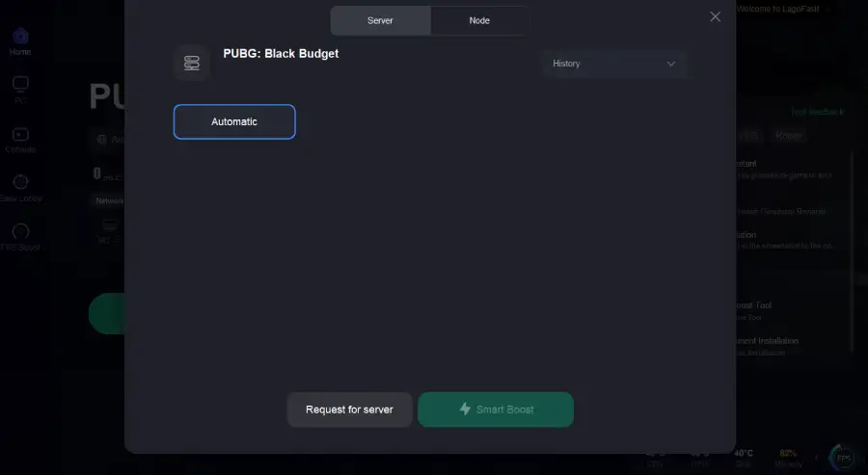Open the Console section icon

pos(20,137)
